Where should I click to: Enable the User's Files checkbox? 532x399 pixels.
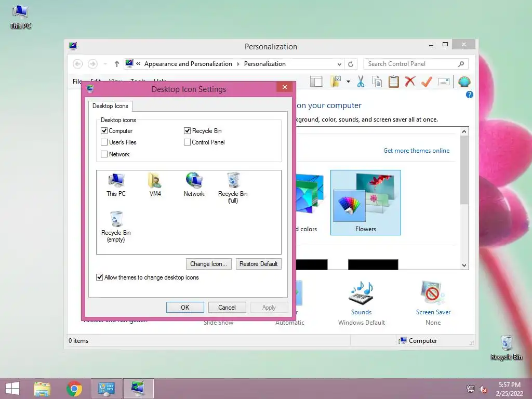pos(104,142)
